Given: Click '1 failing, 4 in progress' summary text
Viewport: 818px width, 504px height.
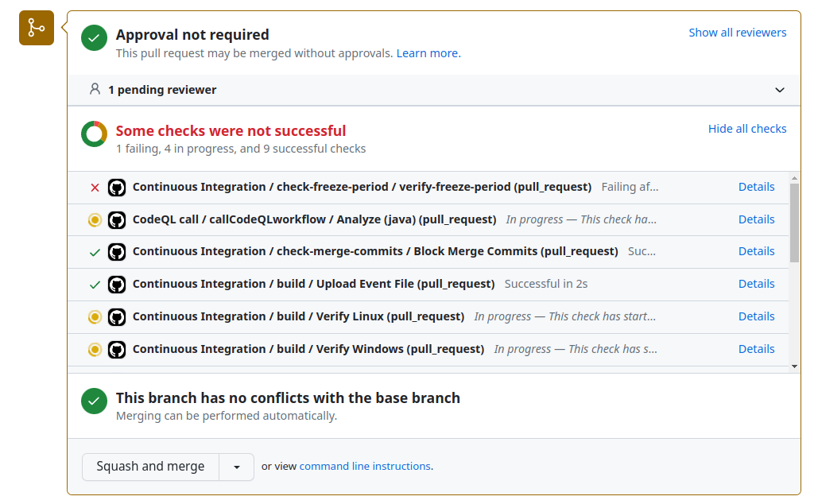Looking at the screenshot, I should pyautogui.click(x=241, y=149).
